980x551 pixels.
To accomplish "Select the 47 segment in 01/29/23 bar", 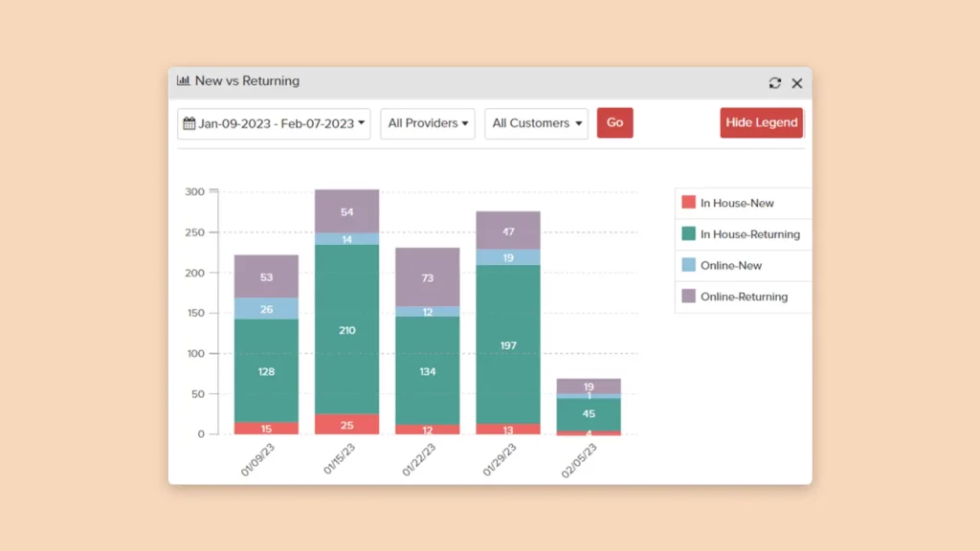I will pos(508,231).
